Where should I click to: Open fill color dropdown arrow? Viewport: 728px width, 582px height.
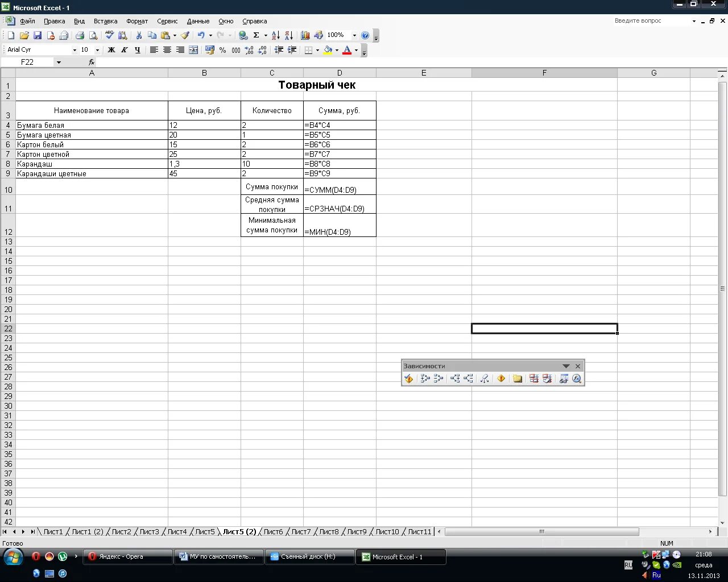pos(337,50)
